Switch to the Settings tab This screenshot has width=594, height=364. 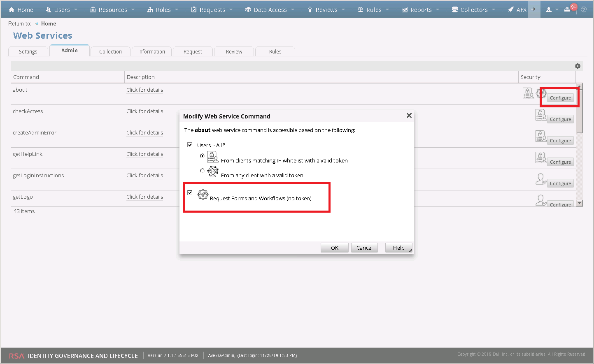[28, 51]
